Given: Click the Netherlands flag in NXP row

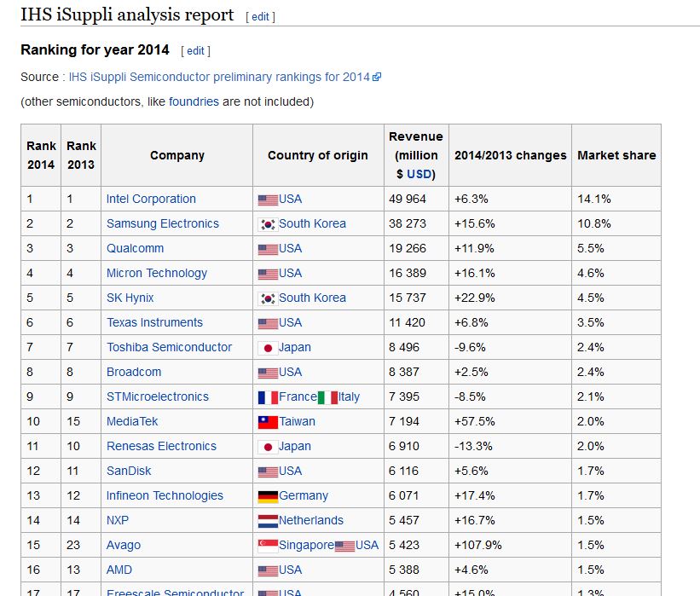Looking at the screenshot, I should pyautogui.click(x=268, y=521).
